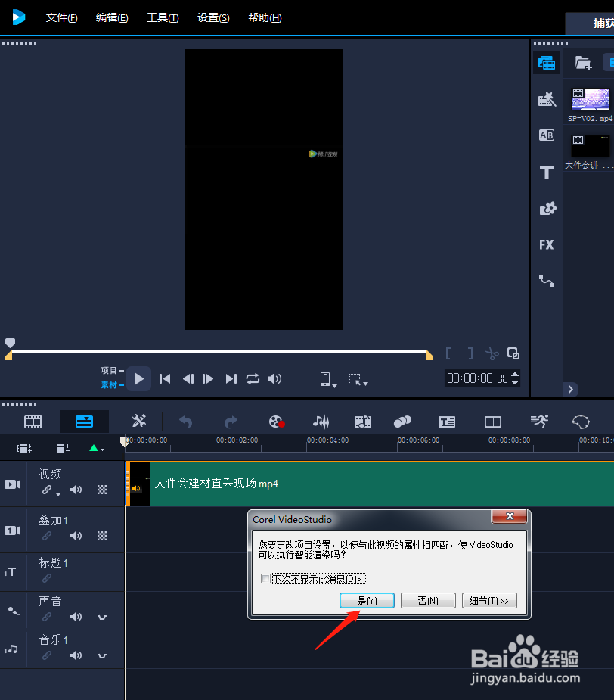Open the 设置 menu
Screen dimensions: 614x700
click(x=212, y=17)
